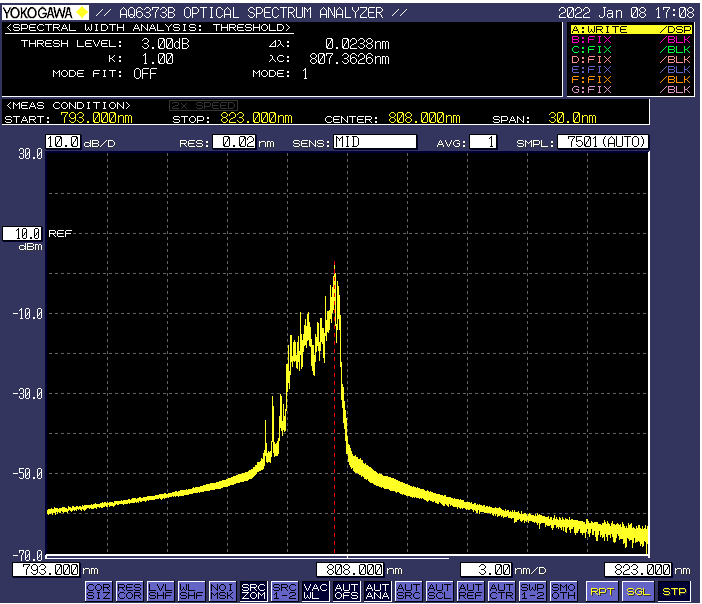Open the SMPL field showing 7501(AUTO)
The height and width of the screenshot is (604, 702).
(x=603, y=142)
